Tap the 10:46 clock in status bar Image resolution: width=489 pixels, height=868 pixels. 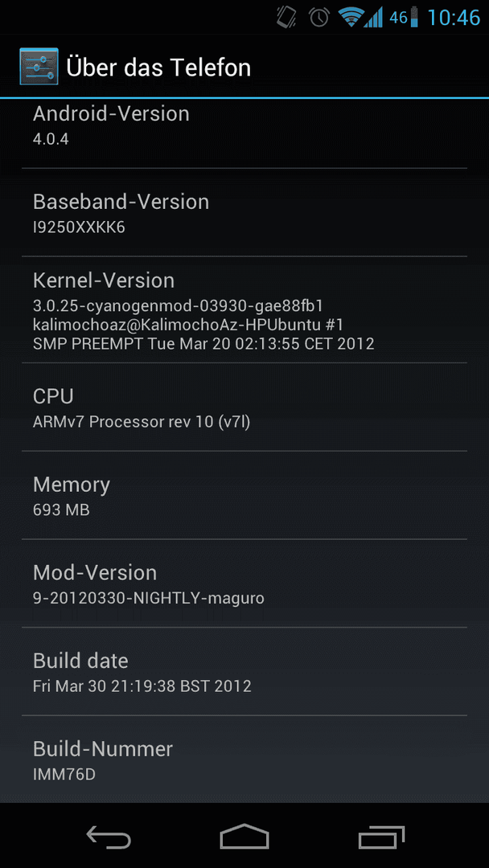(x=454, y=17)
